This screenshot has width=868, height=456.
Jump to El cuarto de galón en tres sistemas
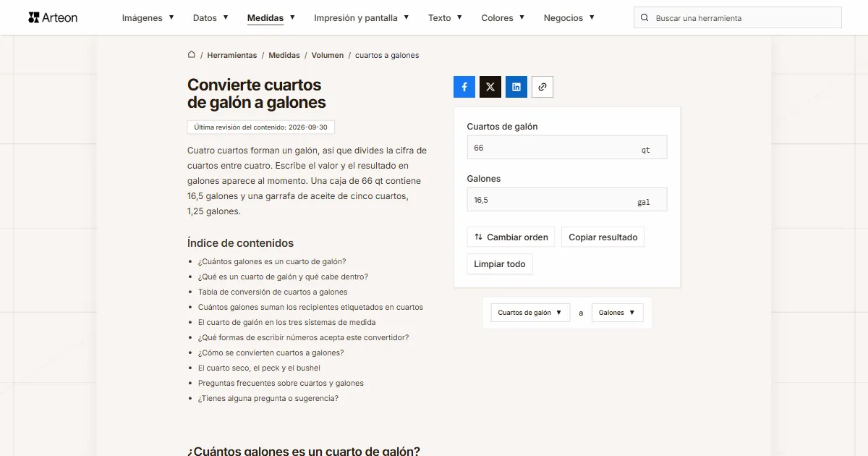[287, 323]
